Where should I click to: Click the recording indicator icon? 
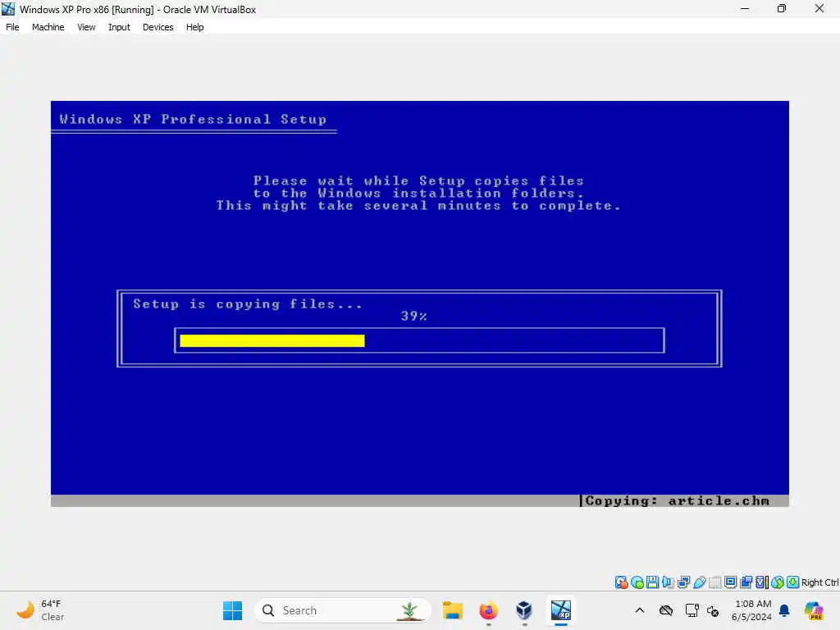746,582
